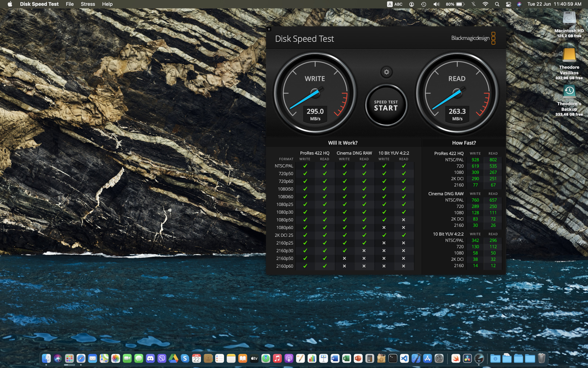Open the volume control in menu bar

point(436,4)
